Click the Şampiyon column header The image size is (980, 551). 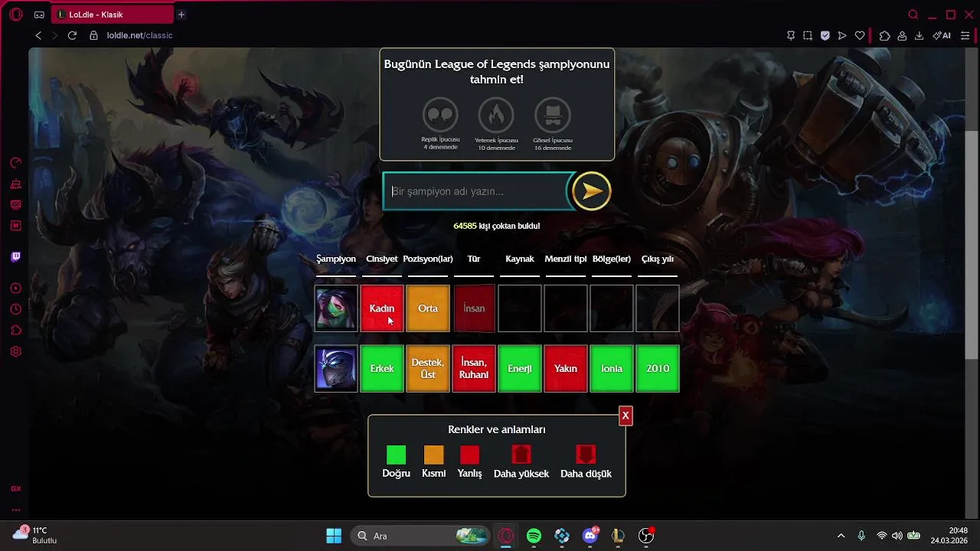tap(336, 259)
